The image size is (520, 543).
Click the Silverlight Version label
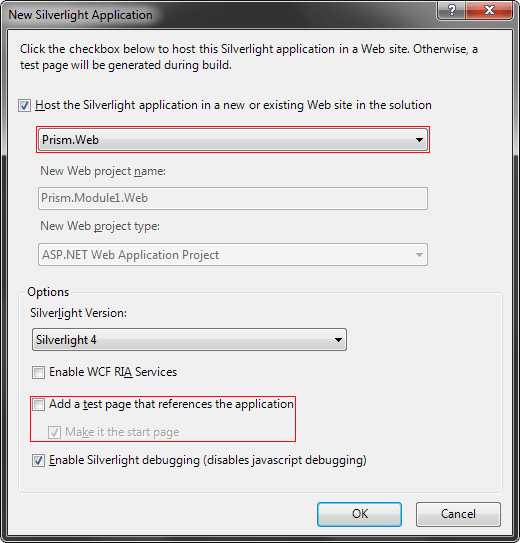[x=78, y=313]
